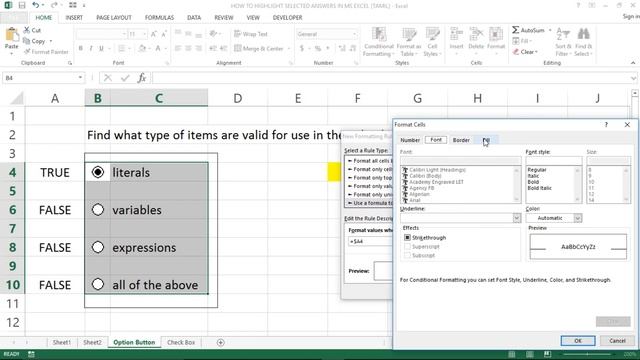Toggle the Strikethrough checkbox
The image size is (640, 360).
point(407,238)
